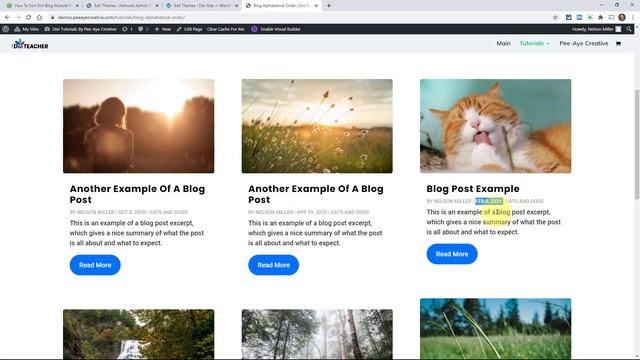Switch to 'Edit Themes | Dev Site' tab
The width and height of the screenshot is (640, 360).
point(202,6)
